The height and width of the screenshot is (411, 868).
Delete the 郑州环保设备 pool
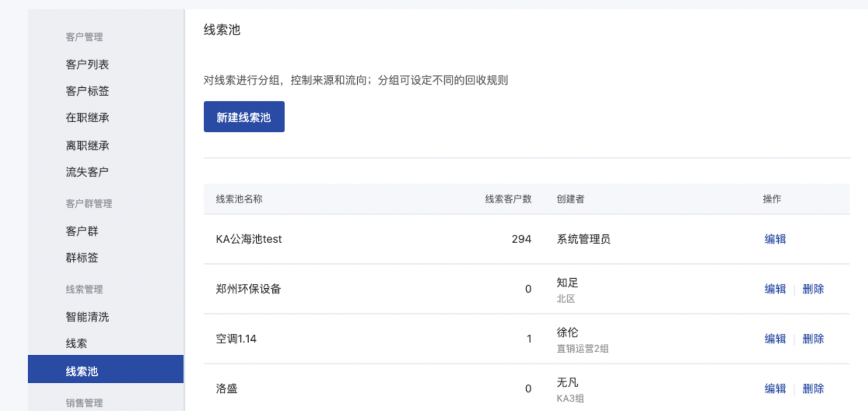(x=813, y=289)
